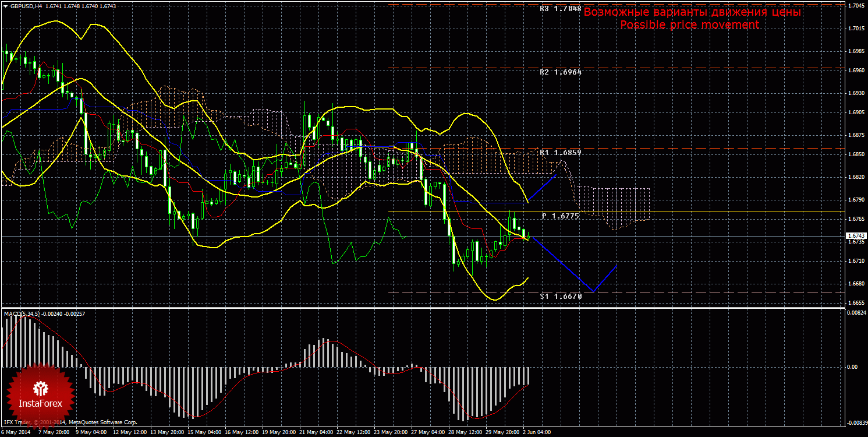
Task: Select the Russian red heading text
Action: [x=692, y=12]
